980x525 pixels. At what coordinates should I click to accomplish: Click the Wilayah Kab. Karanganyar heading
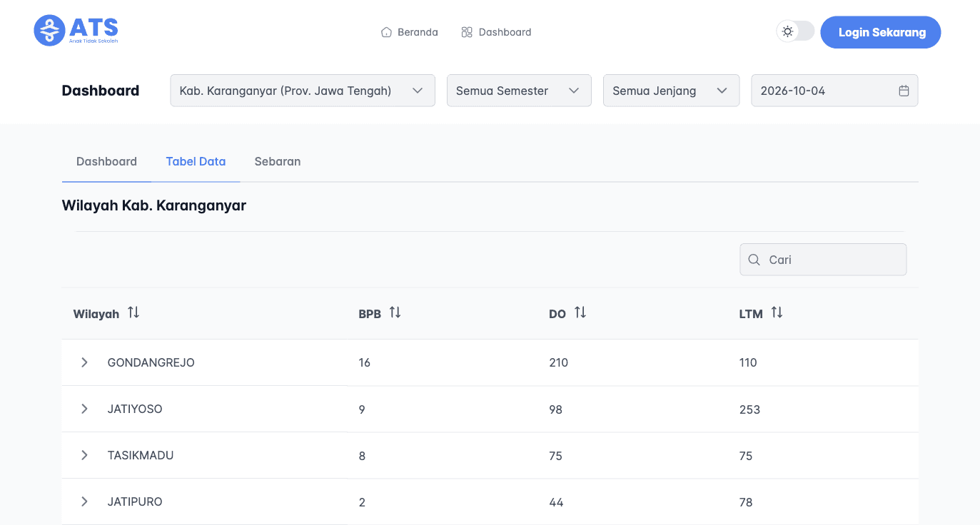[x=154, y=205]
